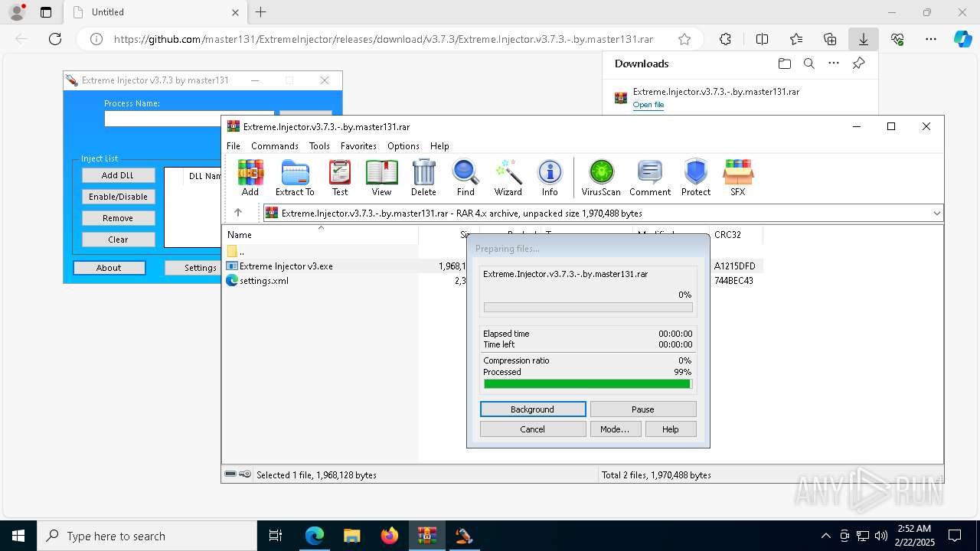Click the taskbar search box
Image resolution: width=980 pixels, height=551 pixels.
(147, 536)
